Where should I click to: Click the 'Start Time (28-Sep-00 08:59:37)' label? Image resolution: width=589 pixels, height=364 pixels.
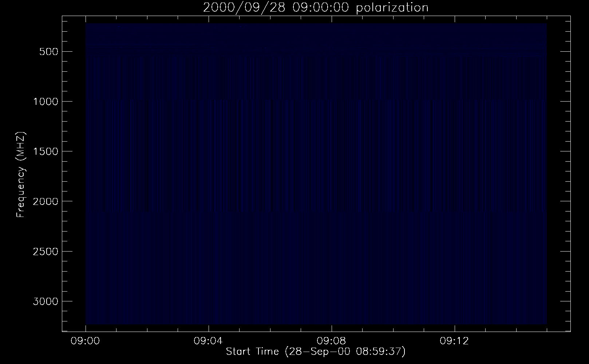tap(316, 352)
